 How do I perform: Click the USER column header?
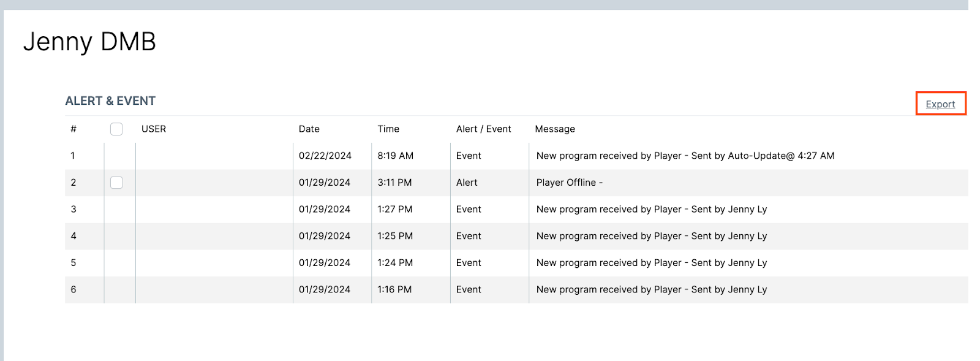coord(154,129)
